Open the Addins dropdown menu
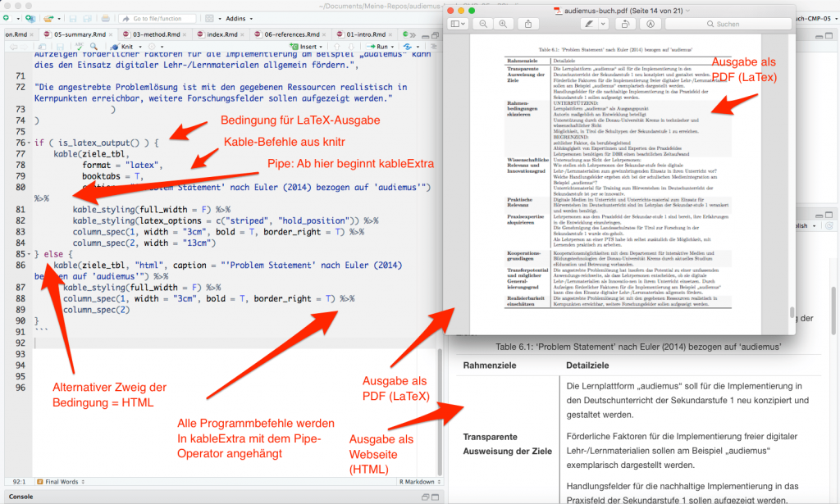This screenshot has width=840, height=504. click(x=239, y=18)
